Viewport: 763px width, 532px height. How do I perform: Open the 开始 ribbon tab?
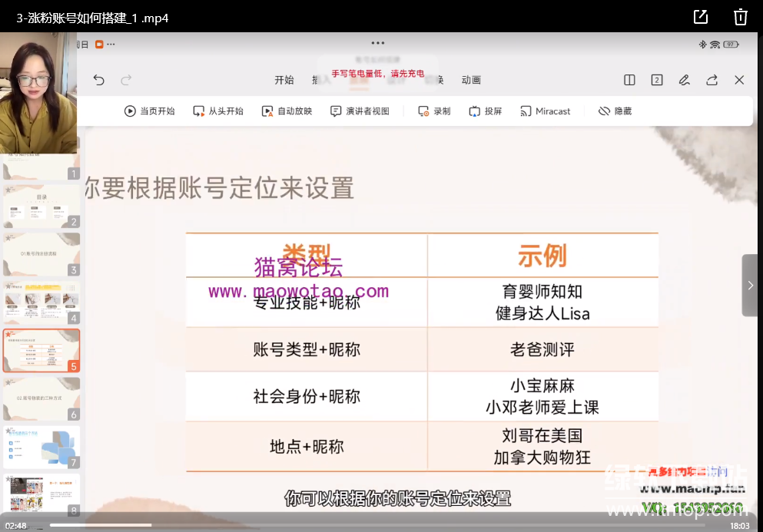click(x=284, y=81)
